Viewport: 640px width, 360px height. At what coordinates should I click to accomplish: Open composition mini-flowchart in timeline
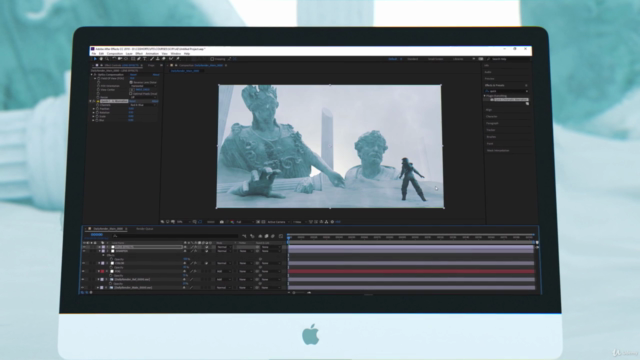244,236
